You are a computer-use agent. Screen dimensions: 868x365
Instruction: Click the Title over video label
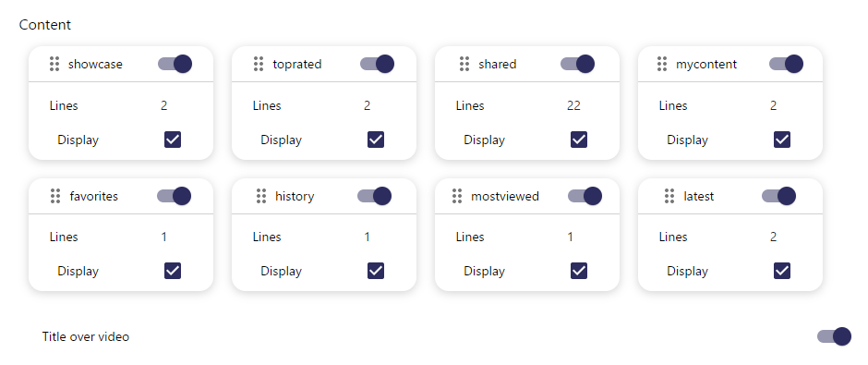pyautogui.click(x=86, y=336)
